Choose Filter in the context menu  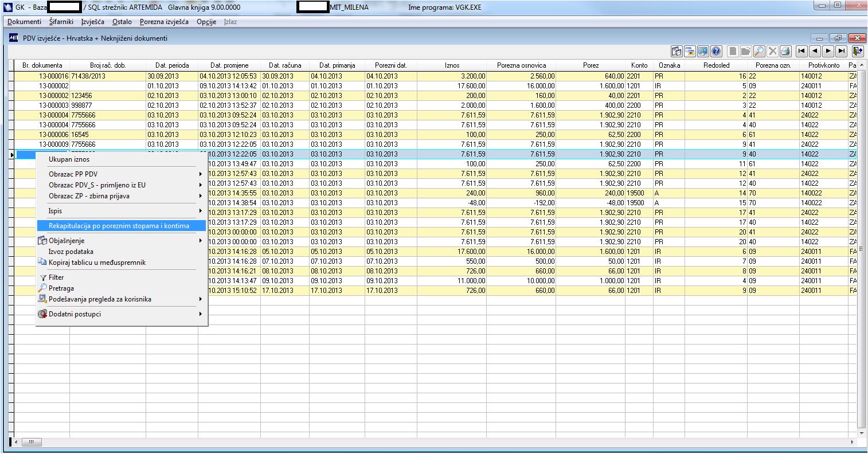coord(122,277)
